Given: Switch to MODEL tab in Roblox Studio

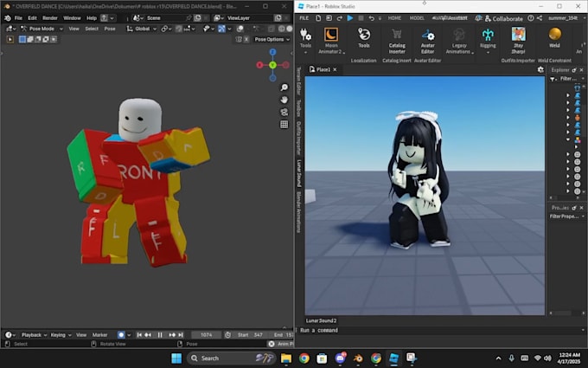Looking at the screenshot, I should (417, 18).
